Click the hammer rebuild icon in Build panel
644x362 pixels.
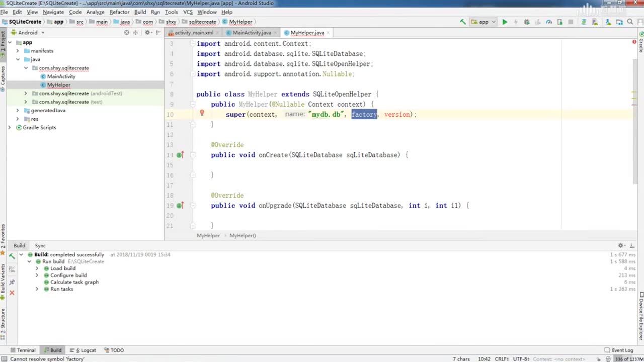[12, 256]
